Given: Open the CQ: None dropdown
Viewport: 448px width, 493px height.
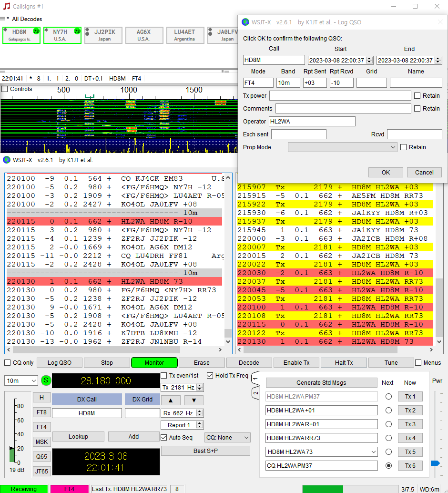Looking at the screenshot, I should coord(227,437).
